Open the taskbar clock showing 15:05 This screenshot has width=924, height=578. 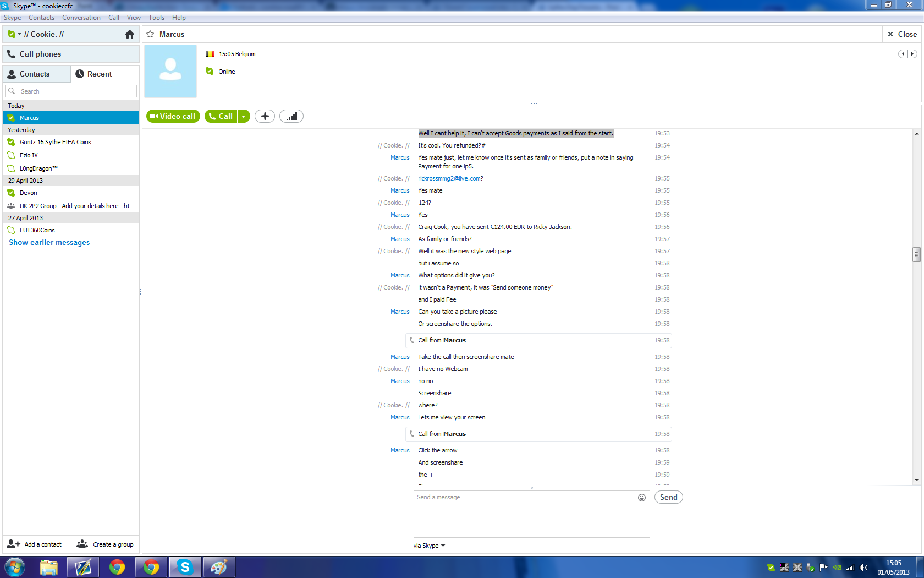coord(894,568)
